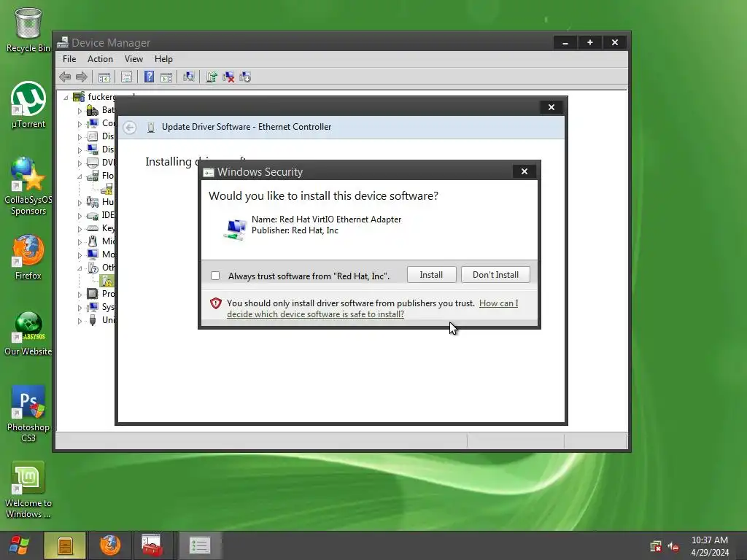The image size is (747, 560).
Task: Click the Update Driver Software toolbar icon
Action: [x=212, y=77]
